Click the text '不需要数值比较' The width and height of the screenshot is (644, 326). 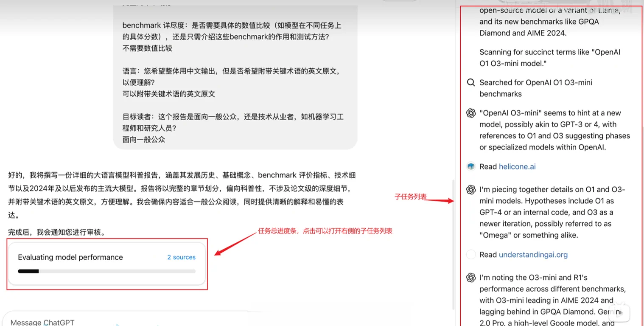147,48
